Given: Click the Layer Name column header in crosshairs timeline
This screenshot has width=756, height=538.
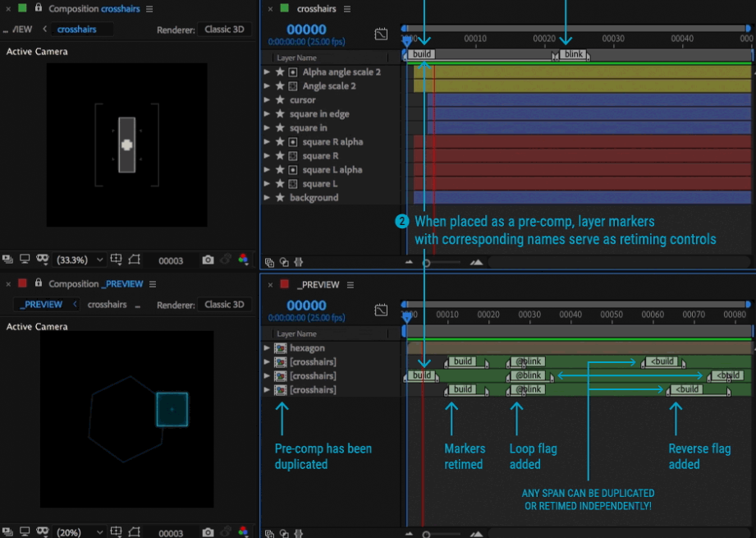Looking at the screenshot, I should click(296, 57).
